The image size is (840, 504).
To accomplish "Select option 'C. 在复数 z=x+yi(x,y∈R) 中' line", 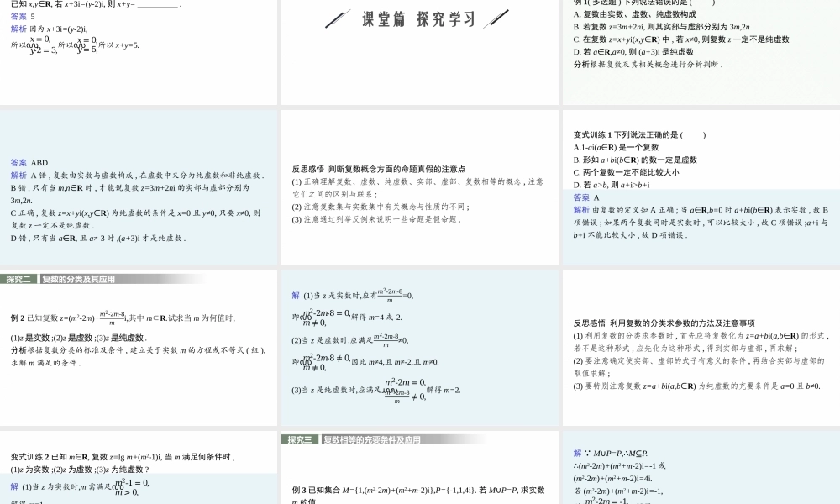I will [x=681, y=39].
